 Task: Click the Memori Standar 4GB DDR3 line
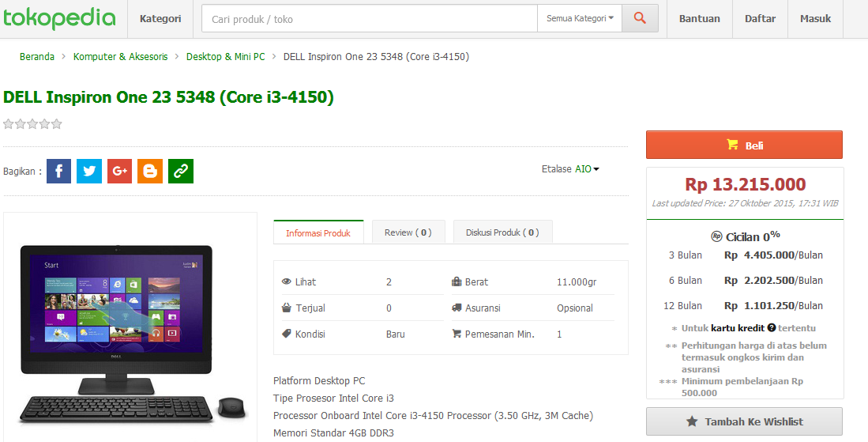tap(334, 433)
